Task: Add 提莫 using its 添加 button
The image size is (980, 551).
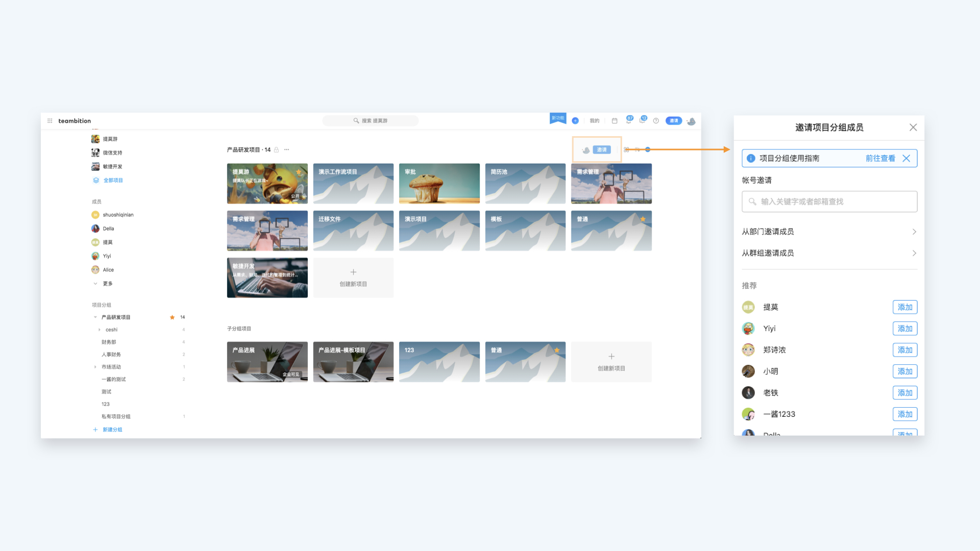Action: (905, 307)
